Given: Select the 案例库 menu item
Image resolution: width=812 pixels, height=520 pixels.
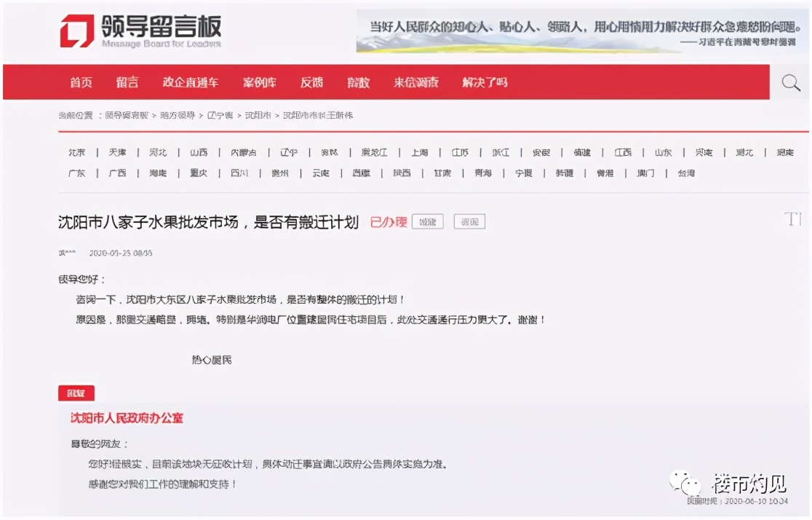Looking at the screenshot, I should click(260, 82).
